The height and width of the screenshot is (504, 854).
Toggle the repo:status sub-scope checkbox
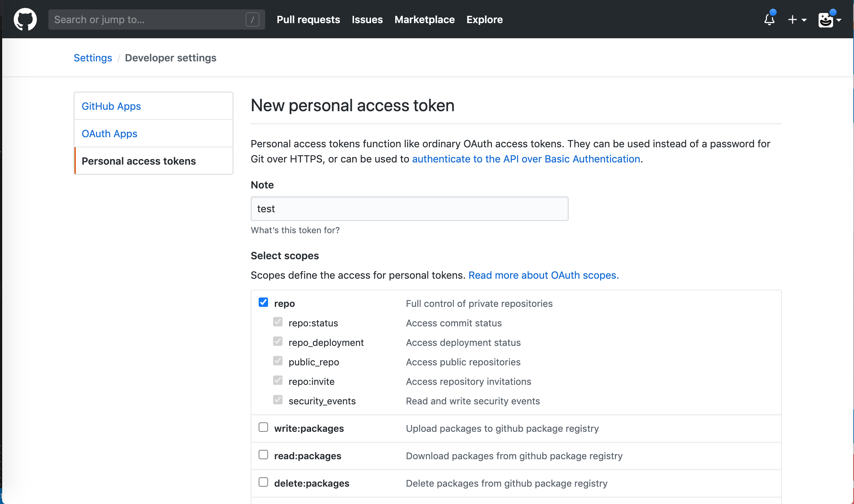[x=278, y=322]
